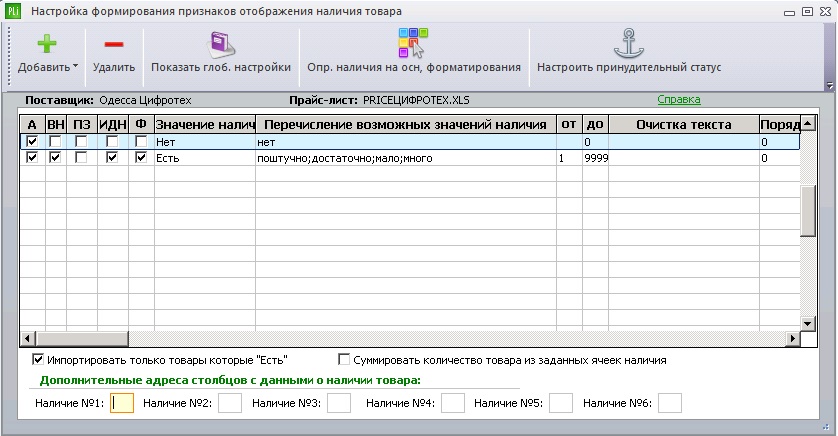Viewport: 838px width, 436px height.
Task: Click the green plus Add icon
Action: 47,44
